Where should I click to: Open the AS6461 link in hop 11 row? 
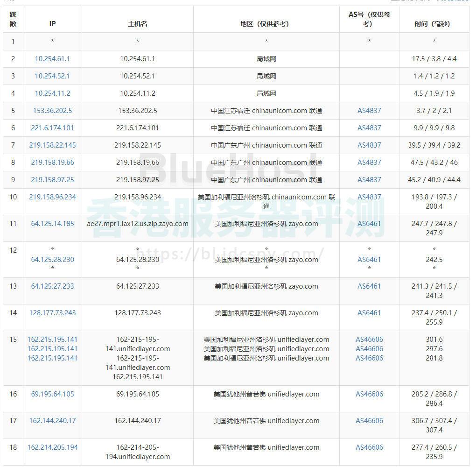pyautogui.click(x=369, y=224)
